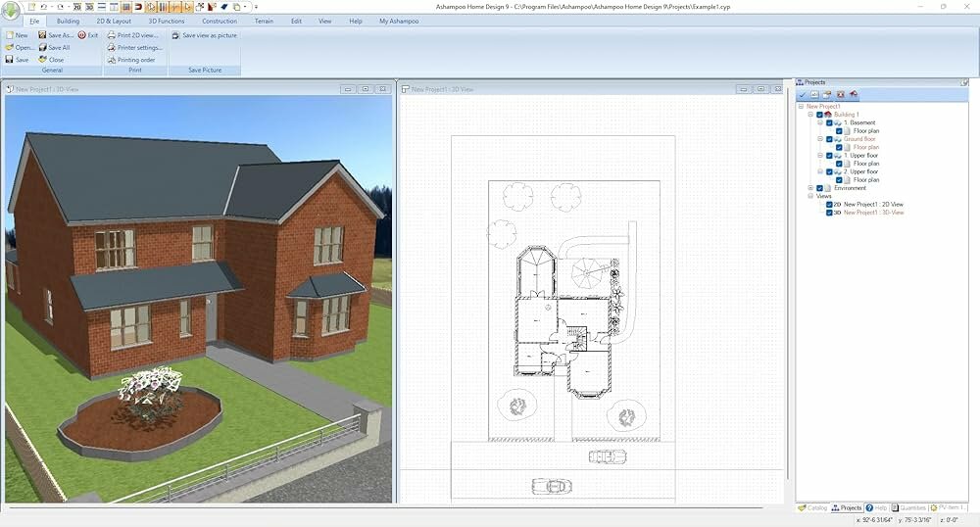Click the printer icon for Print 2D view

[112, 35]
